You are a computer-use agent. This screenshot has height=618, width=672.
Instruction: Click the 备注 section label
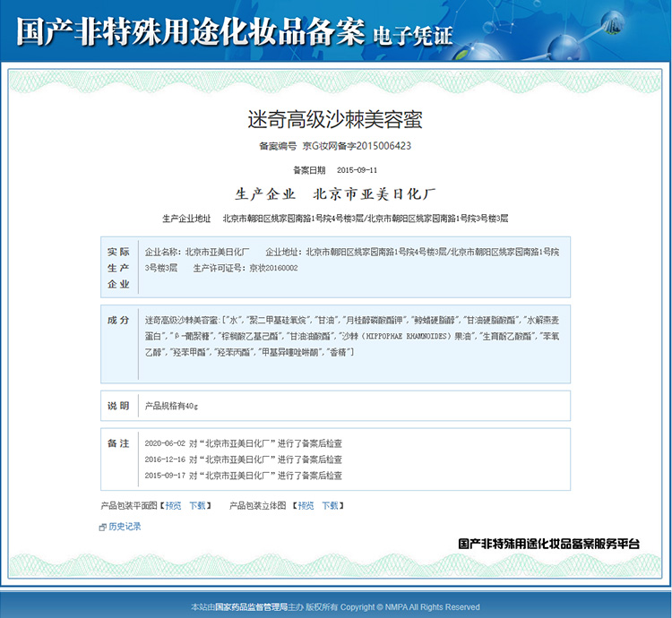pyautogui.click(x=118, y=443)
